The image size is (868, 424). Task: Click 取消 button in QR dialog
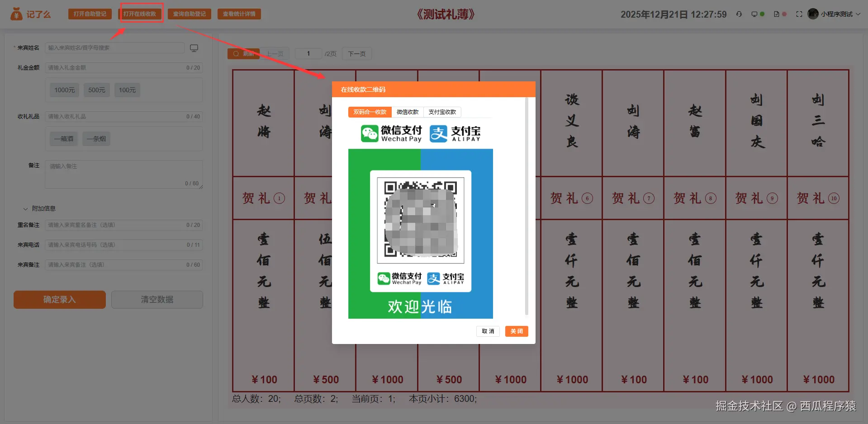tap(488, 331)
